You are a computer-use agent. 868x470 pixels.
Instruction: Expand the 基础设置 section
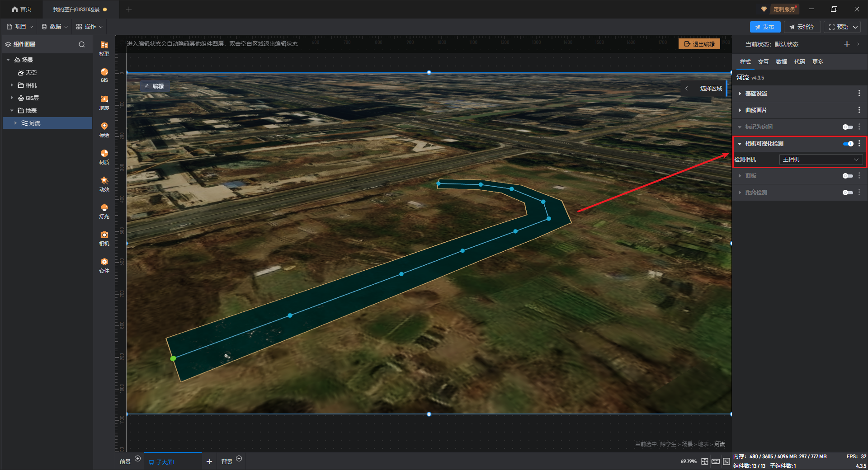[756, 94]
